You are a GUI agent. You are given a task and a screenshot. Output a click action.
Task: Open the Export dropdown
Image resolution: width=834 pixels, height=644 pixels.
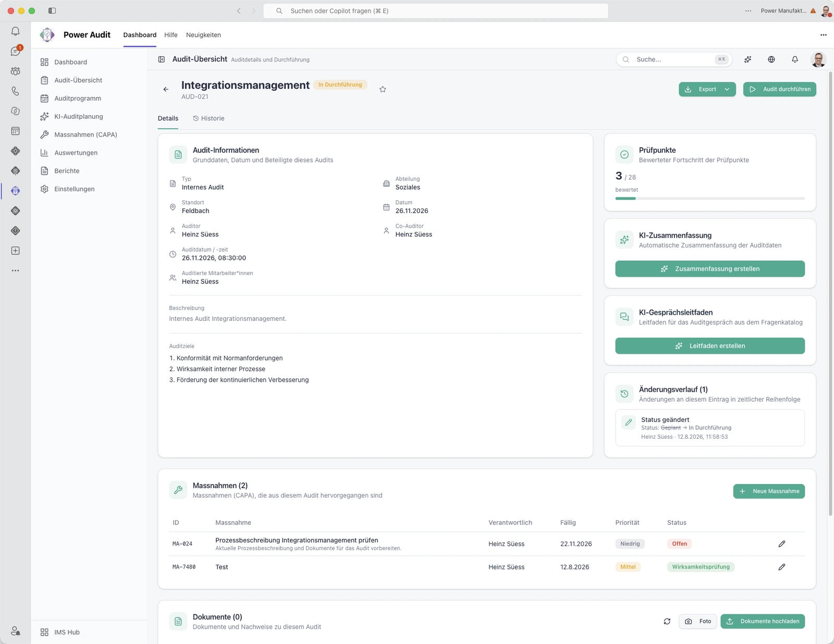[707, 89]
